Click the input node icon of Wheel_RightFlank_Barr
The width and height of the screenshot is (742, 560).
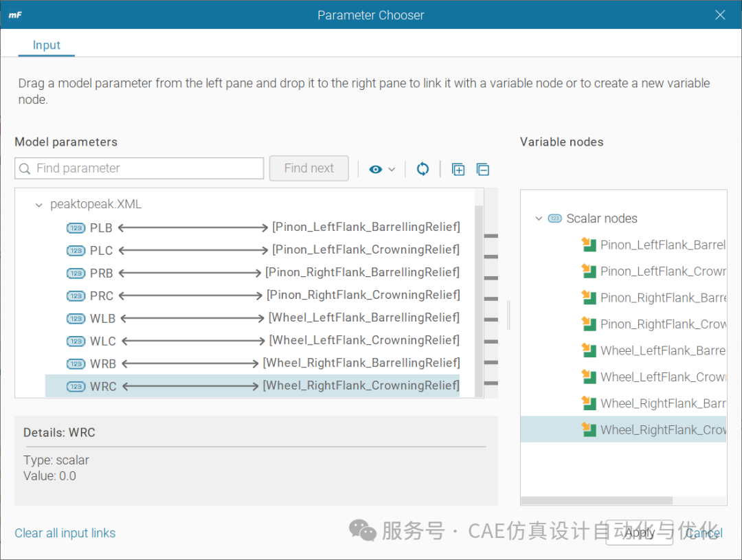pyautogui.click(x=589, y=404)
